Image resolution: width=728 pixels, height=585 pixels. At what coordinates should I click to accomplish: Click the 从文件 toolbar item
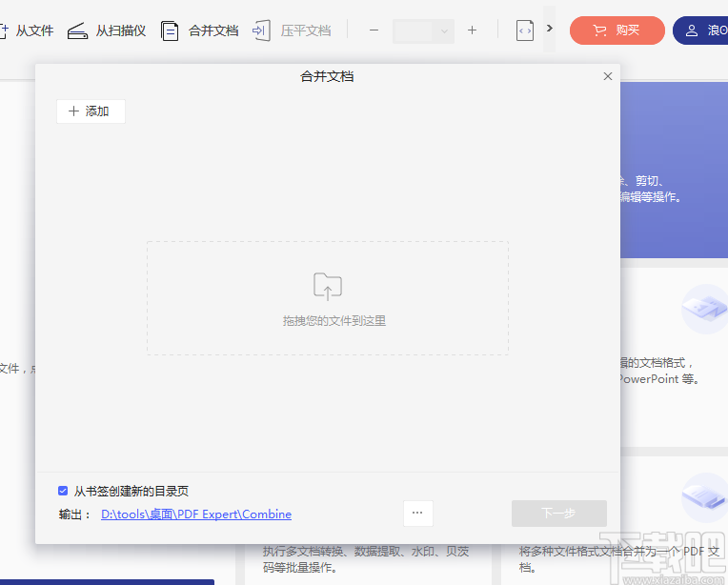(27, 30)
